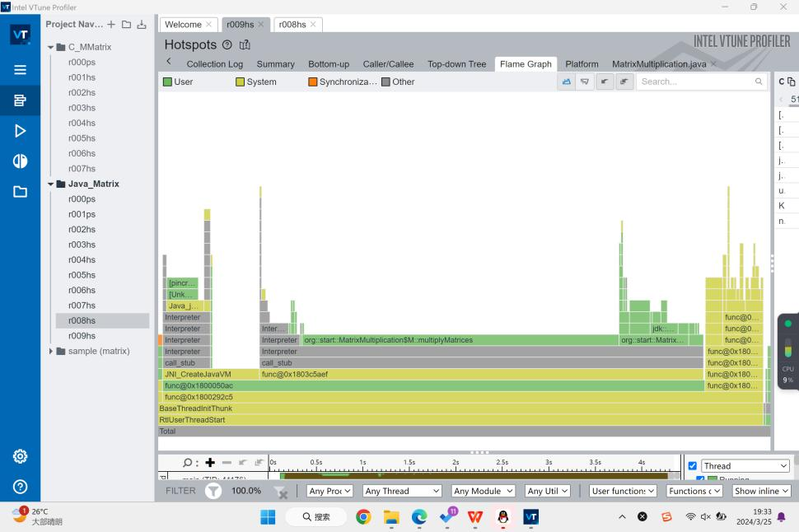Open Microsoft Edge from the taskbar
The height and width of the screenshot is (532, 799).
click(419, 516)
